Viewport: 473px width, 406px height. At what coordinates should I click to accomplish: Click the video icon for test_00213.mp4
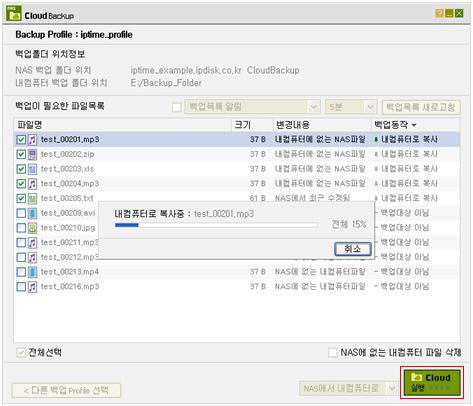coord(32,272)
